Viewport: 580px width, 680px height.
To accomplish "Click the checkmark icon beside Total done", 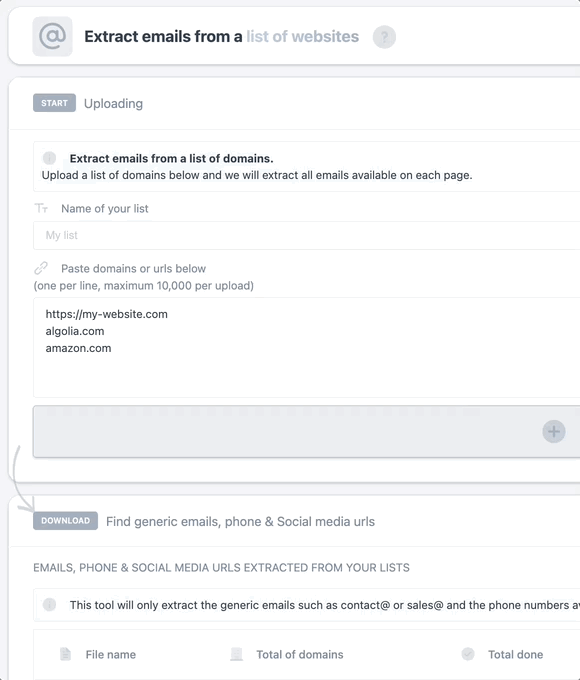I will tap(468, 654).
